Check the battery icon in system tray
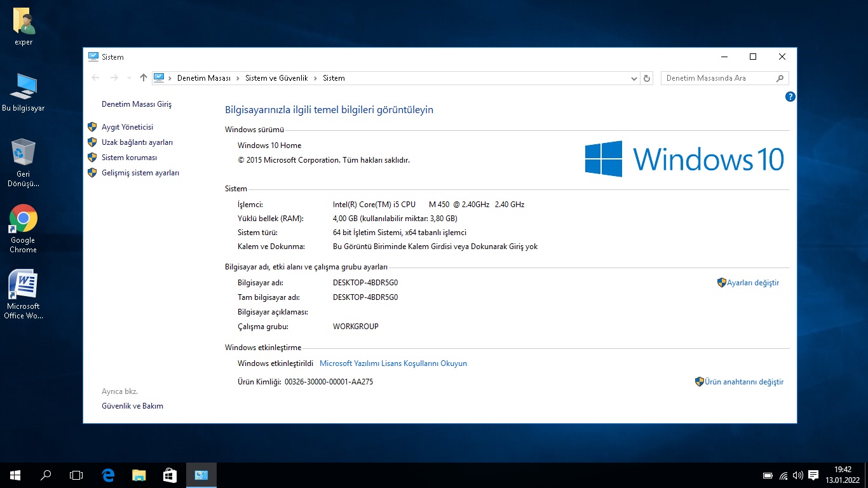 (x=768, y=475)
